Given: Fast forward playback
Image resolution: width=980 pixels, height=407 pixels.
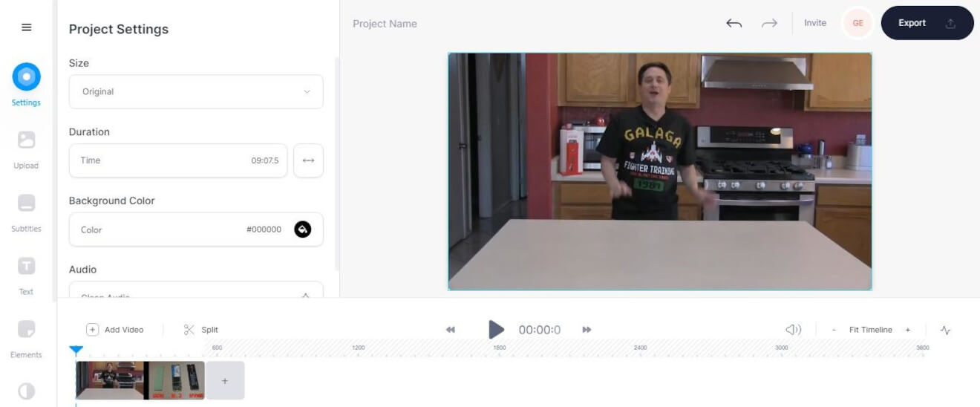Looking at the screenshot, I should [x=587, y=330].
